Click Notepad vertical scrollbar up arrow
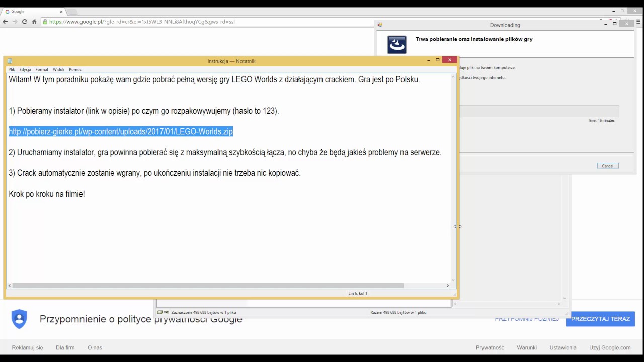 coord(453,77)
